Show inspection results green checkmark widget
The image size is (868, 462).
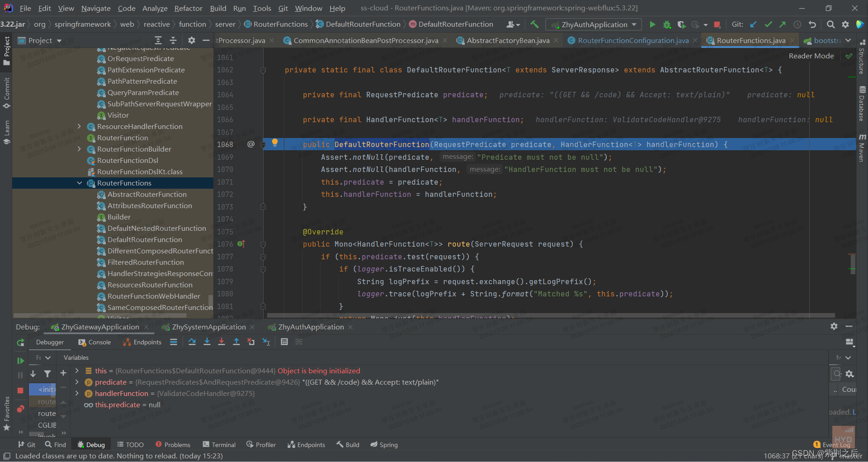pyautogui.click(x=849, y=56)
